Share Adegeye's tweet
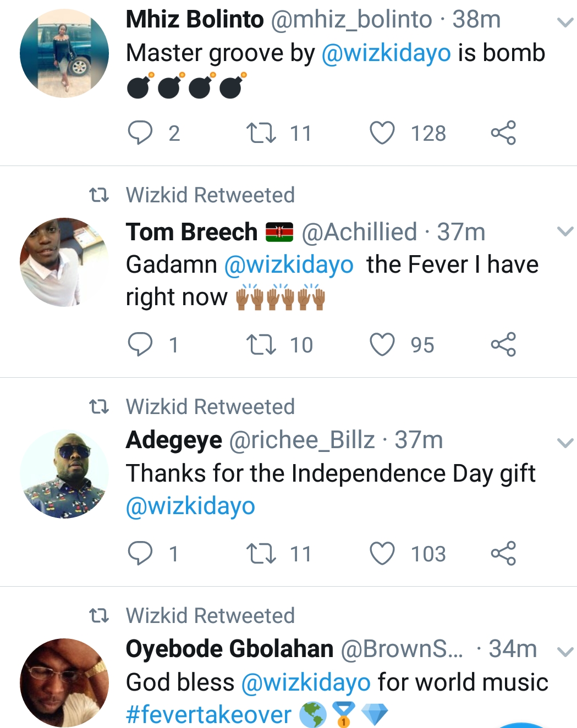 point(503,554)
